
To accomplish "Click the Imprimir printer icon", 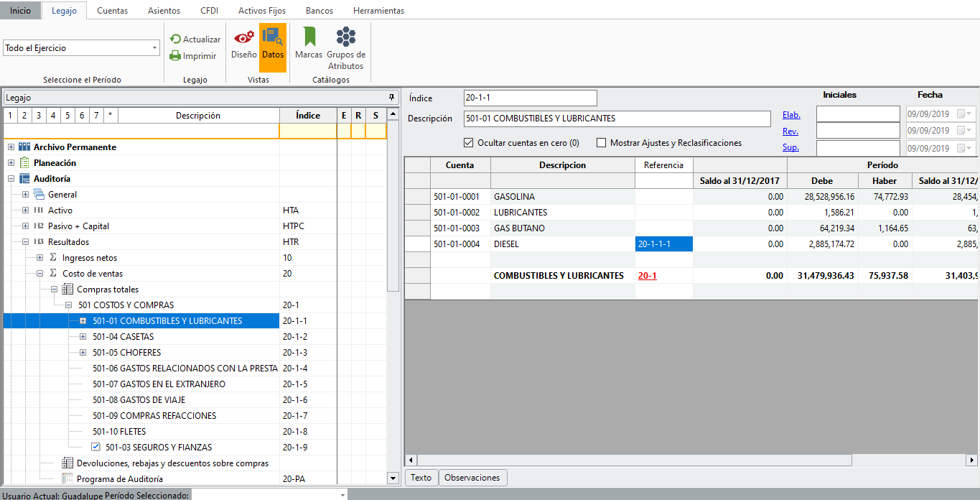I will (x=175, y=56).
